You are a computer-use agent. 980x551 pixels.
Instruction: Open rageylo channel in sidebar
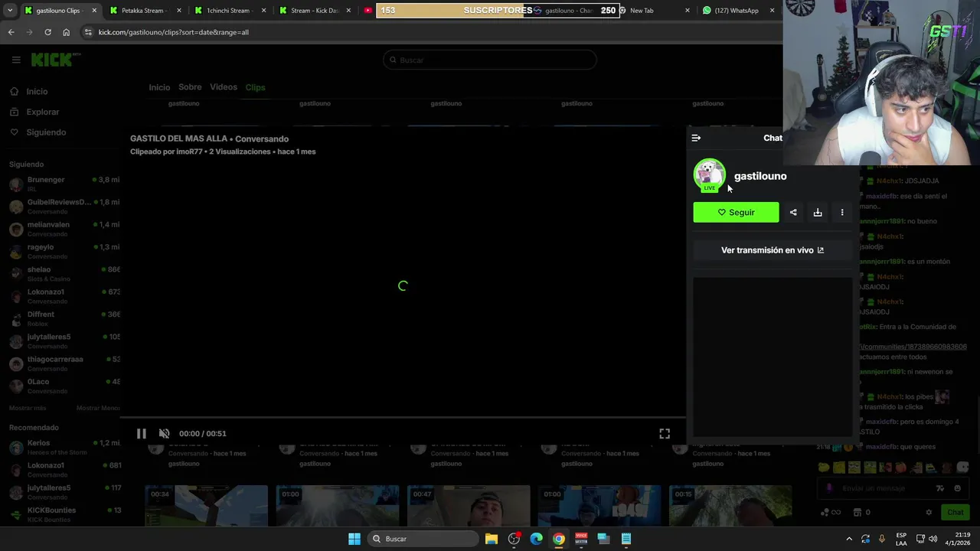point(64,251)
